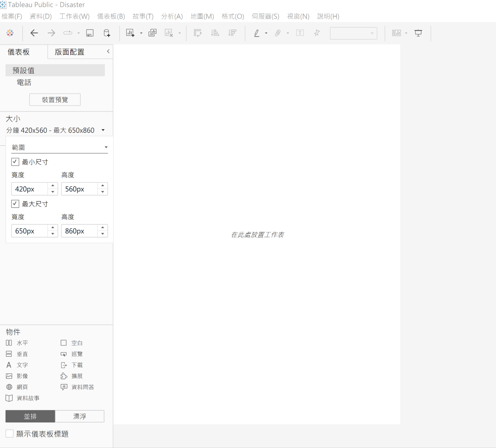Click the show/hide cards icon
Image resolution: width=496 pixels, height=448 pixels.
point(396,33)
